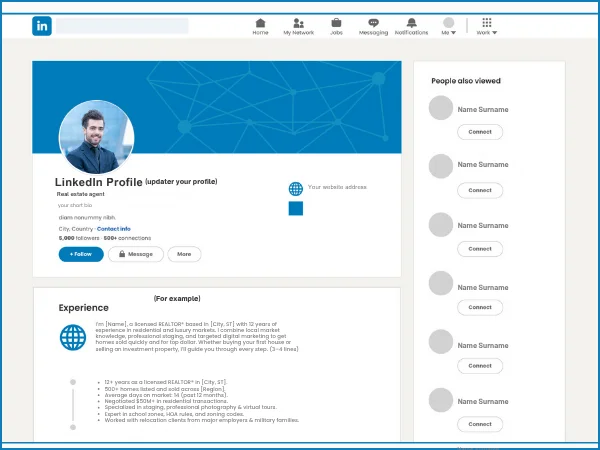This screenshot has height=450, width=600.
Task: Expand the Me dropdown menu
Action: point(448,27)
